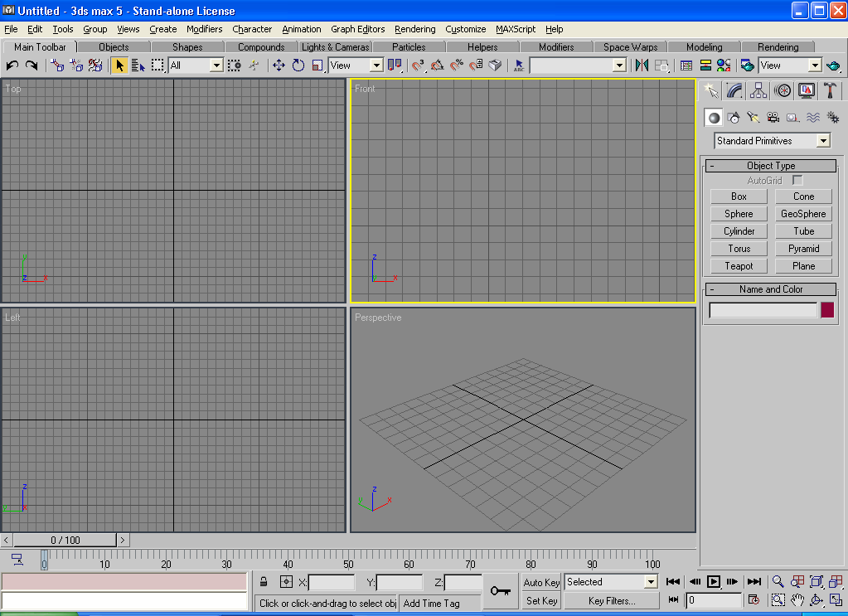Open the Curve Editor from toolbar

(686, 65)
